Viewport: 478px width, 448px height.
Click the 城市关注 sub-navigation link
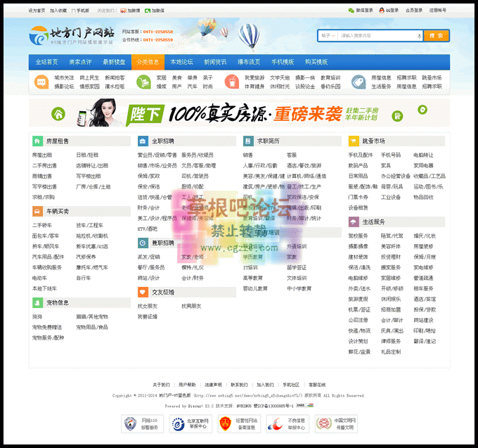click(x=64, y=78)
